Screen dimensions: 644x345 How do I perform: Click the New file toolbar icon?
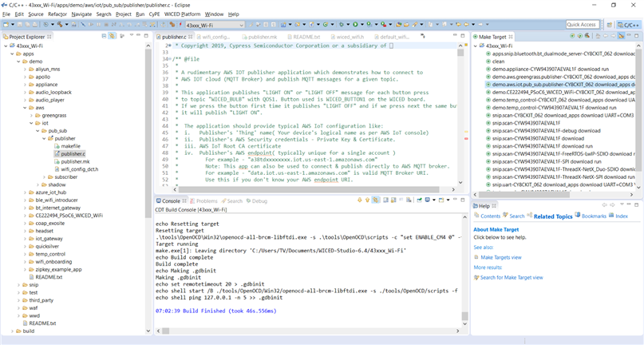[7, 25]
